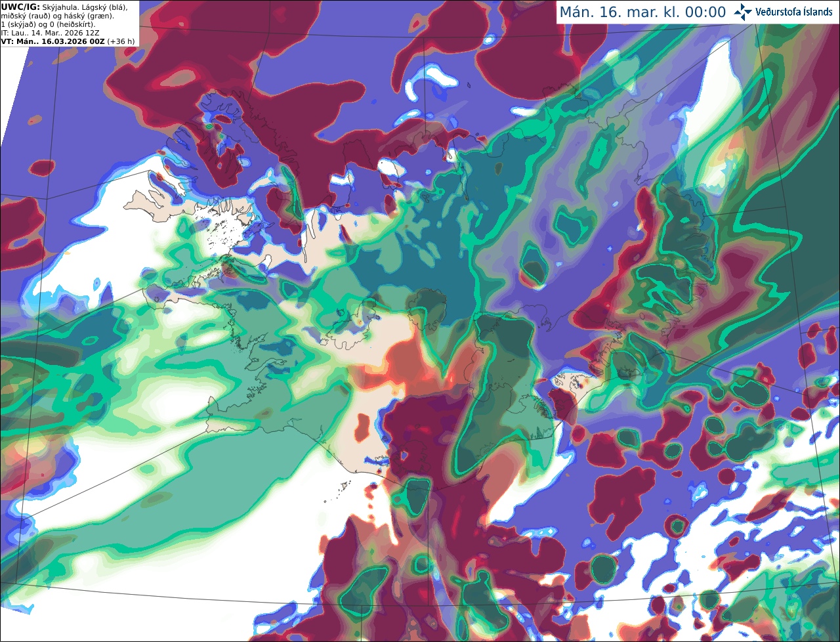The image size is (840, 642).
Task: Click the 'VT: Mán.. 16.03.2026 00Z' valid time line
Action: click(53, 41)
